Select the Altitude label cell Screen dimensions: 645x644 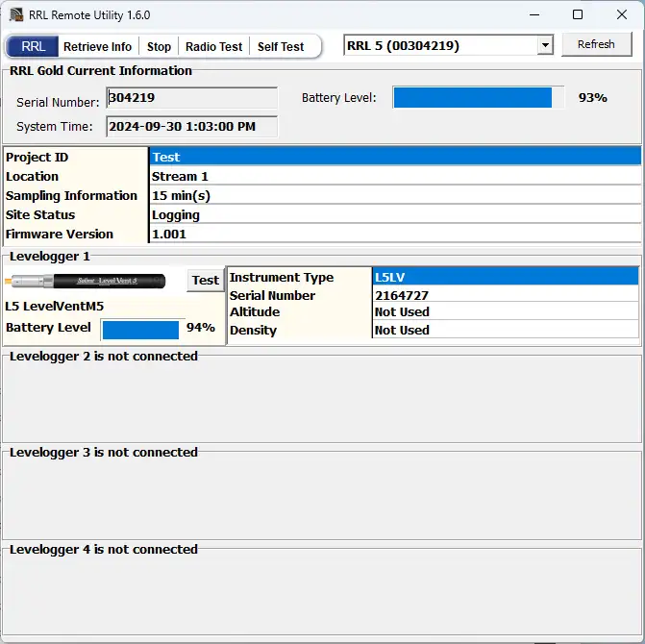(300, 312)
